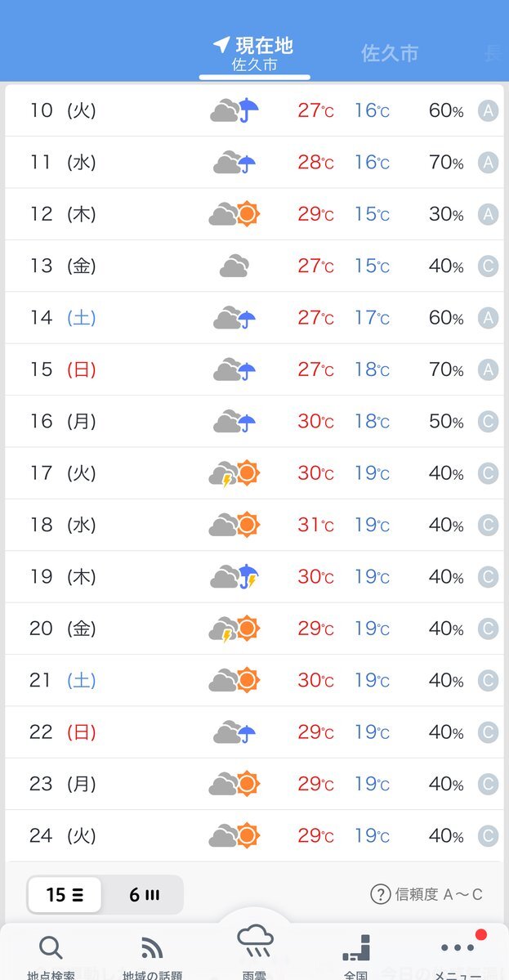Open the 全国 nationwide map icon

click(x=356, y=948)
